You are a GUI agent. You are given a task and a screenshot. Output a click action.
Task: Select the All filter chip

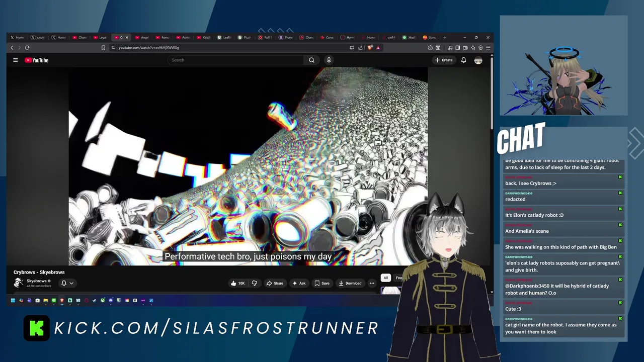tap(386, 278)
